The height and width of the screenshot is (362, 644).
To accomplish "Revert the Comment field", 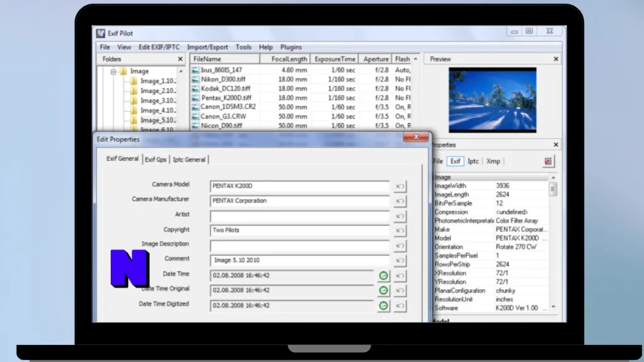I will tap(399, 261).
